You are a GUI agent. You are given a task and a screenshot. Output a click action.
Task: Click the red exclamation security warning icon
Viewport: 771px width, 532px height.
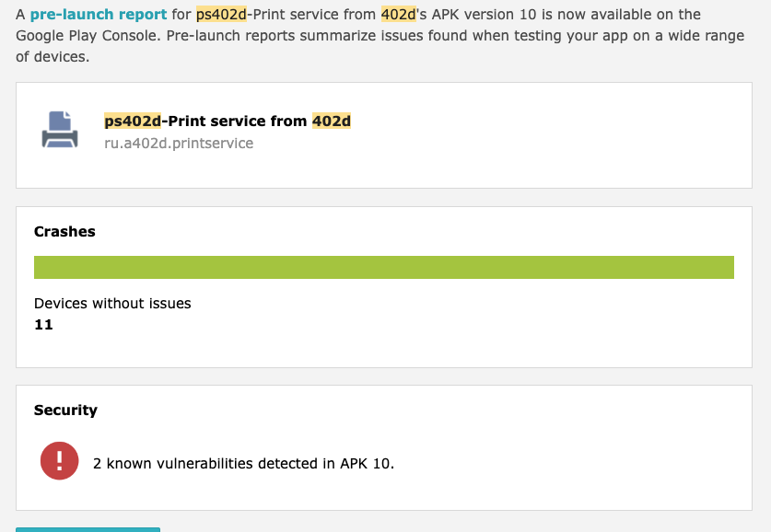point(60,461)
